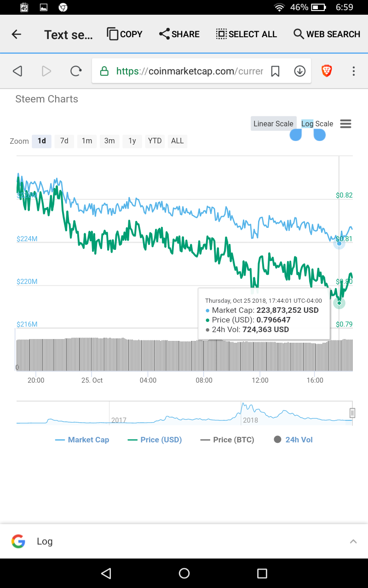Viewport: 368px width, 588px height.
Task: Open the chart hamburger export menu
Action: [x=346, y=124]
